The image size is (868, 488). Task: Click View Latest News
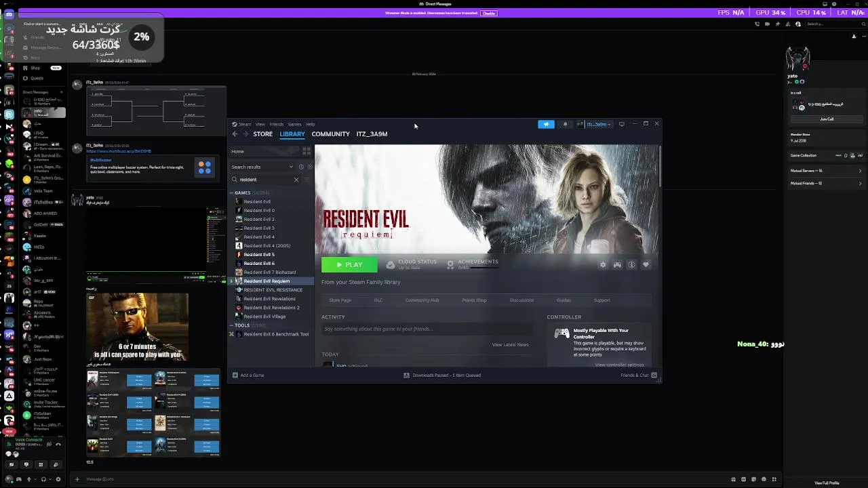(510, 344)
